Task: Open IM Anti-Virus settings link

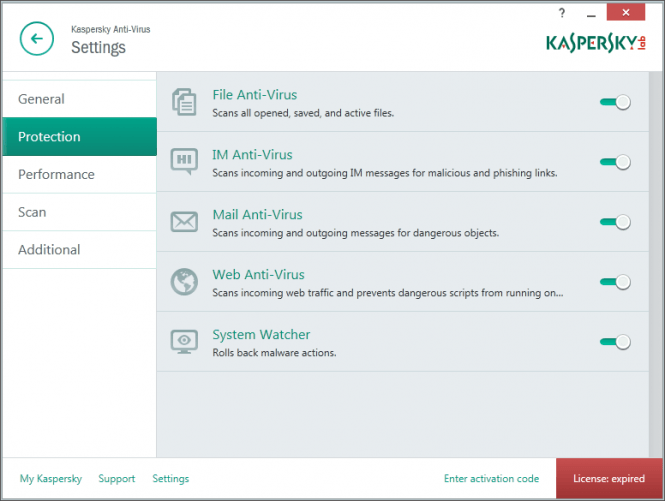Action: 252,154
